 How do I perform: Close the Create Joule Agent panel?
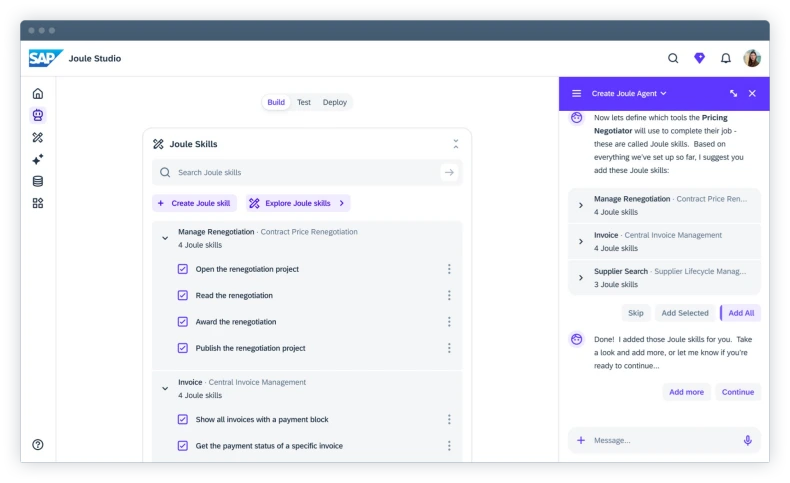pos(752,94)
